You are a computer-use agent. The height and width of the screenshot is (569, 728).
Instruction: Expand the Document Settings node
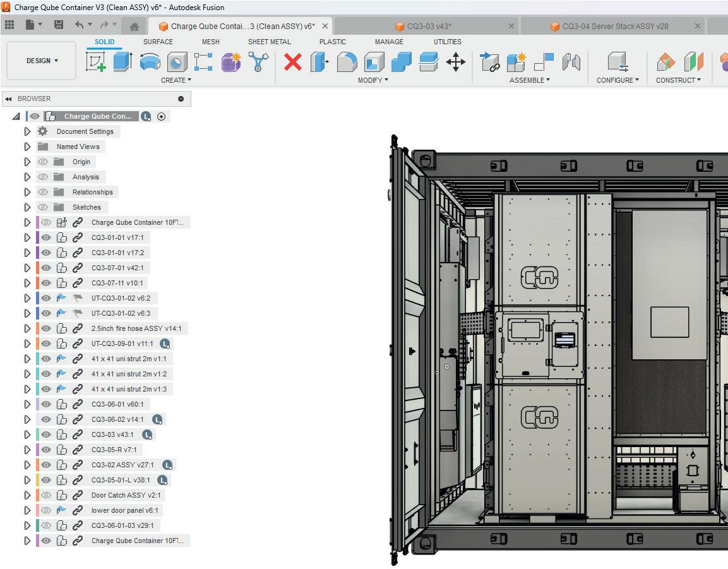coord(27,131)
